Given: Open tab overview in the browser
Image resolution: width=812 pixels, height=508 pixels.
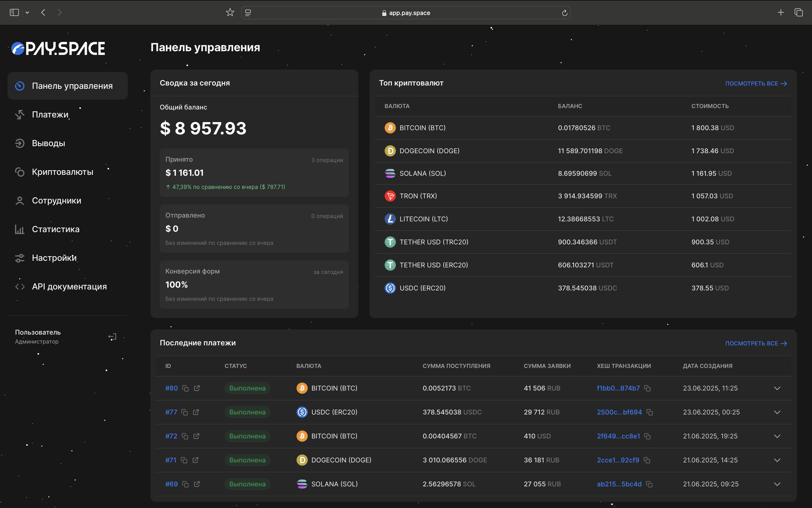Looking at the screenshot, I should coord(799,13).
